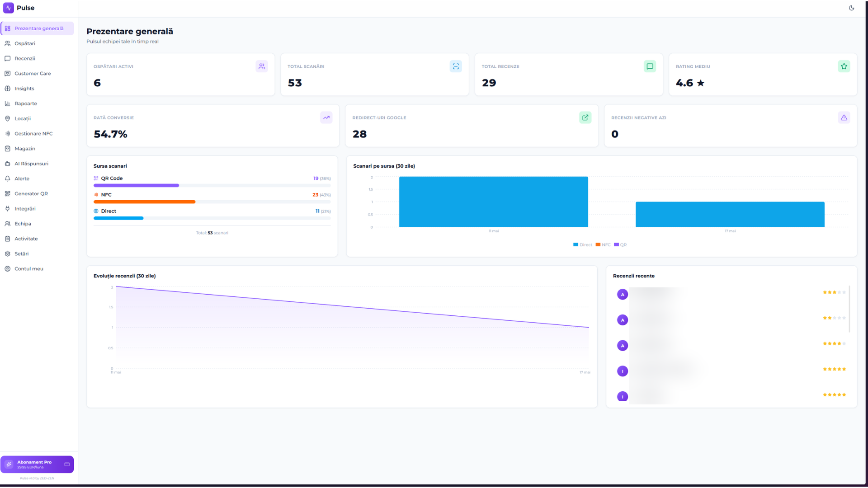Click the Locații pin icon
868x488 pixels.
(x=8, y=118)
